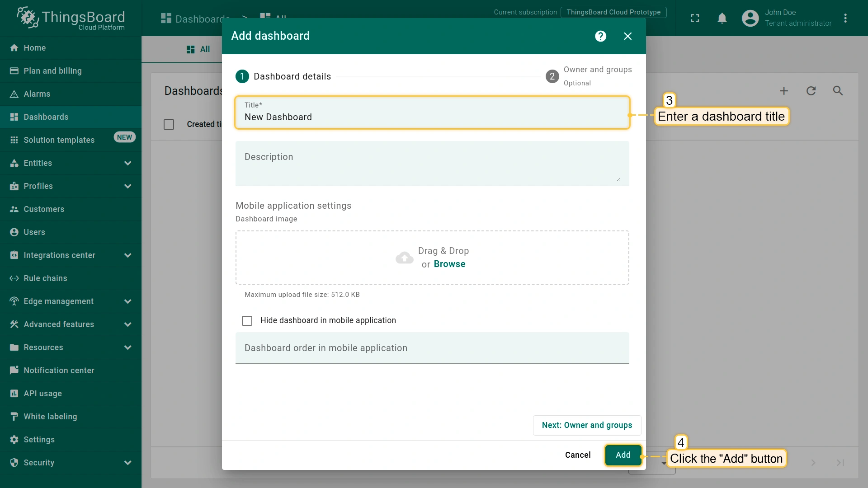Enable Hide dashboard in mobile application
868x488 pixels.
point(247,321)
